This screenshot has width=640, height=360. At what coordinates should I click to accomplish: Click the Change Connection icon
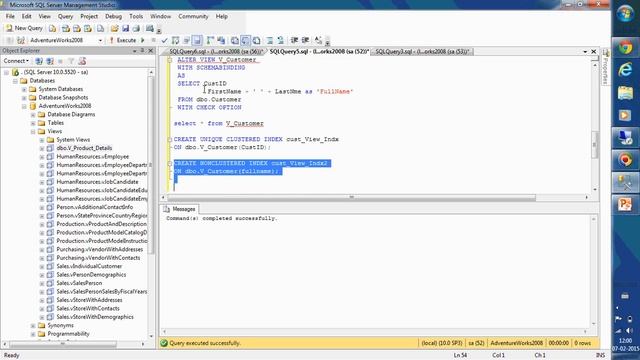(x=21, y=40)
